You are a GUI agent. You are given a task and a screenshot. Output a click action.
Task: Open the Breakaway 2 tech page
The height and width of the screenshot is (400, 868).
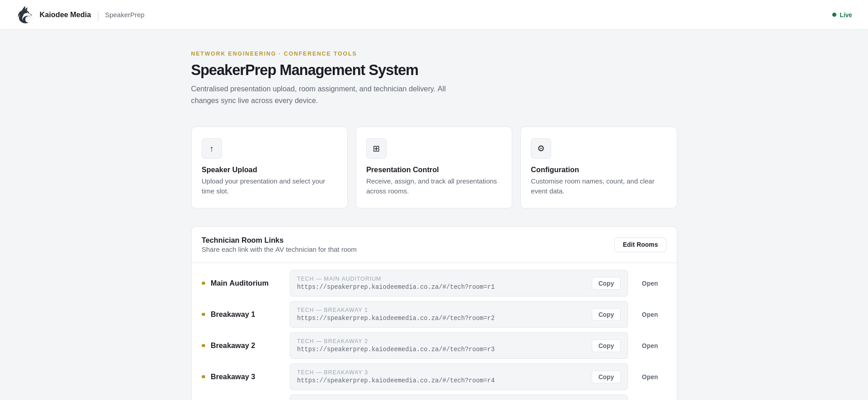[650, 346]
